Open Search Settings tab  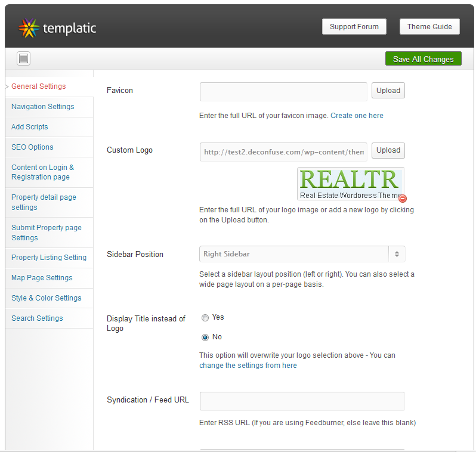49,318
